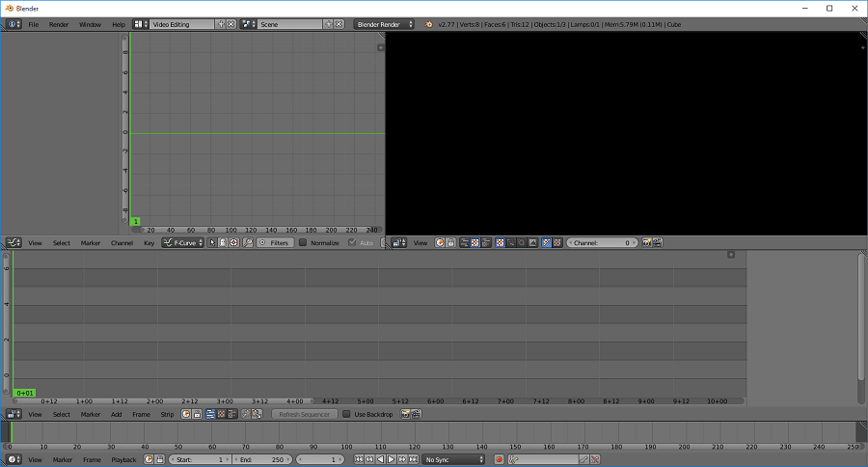Image resolution: width=868 pixels, height=467 pixels.
Task: Insert keyframes key icon in timeline header
Action: [584, 459]
